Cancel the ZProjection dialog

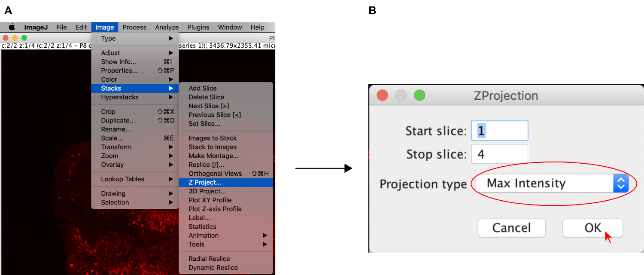(511, 228)
